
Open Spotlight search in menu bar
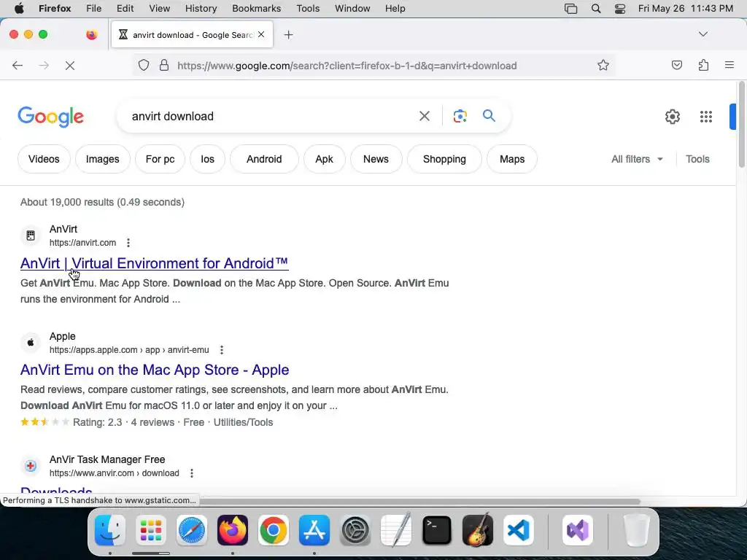(595, 9)
